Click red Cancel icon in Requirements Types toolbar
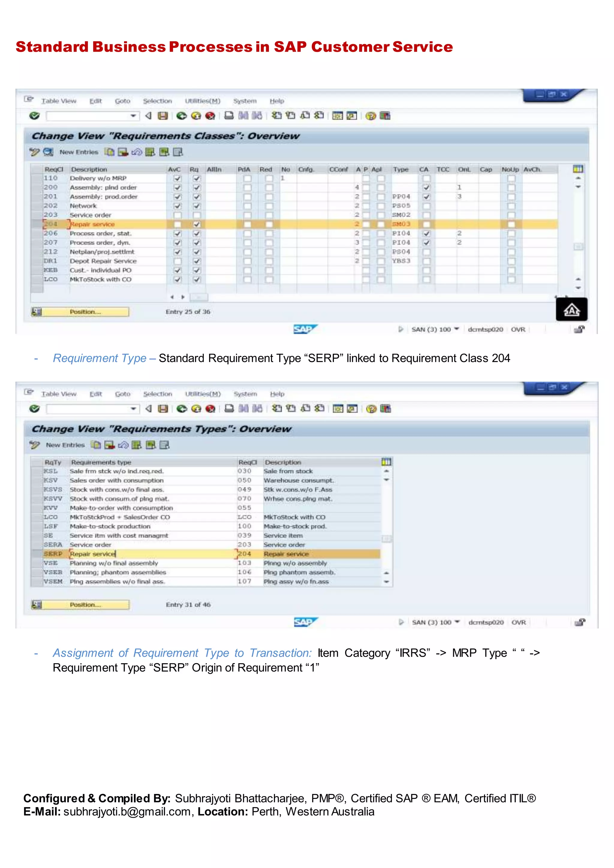This screenshot has height=868, width=614. pos(210,409)
